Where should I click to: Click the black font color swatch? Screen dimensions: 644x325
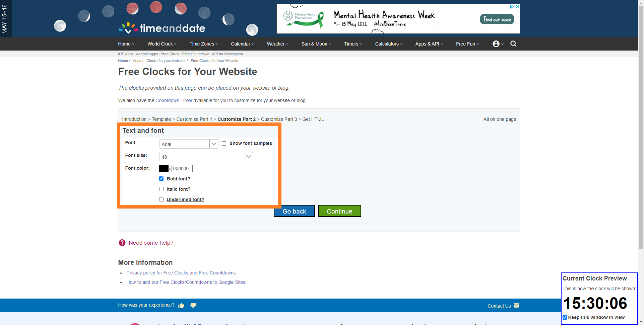(x=164, y=168)
